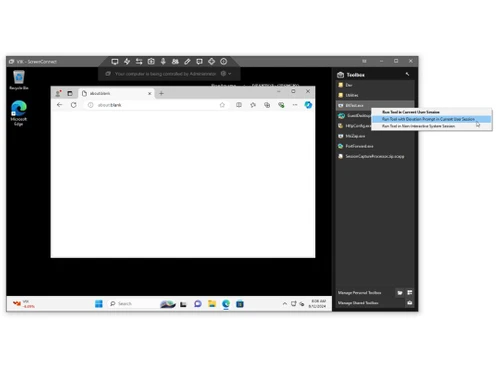The width and height of the screenshot is (500, 375).
Task: Select MsiZap.exe in the Toolbox list
Action: tap(375, 136)
